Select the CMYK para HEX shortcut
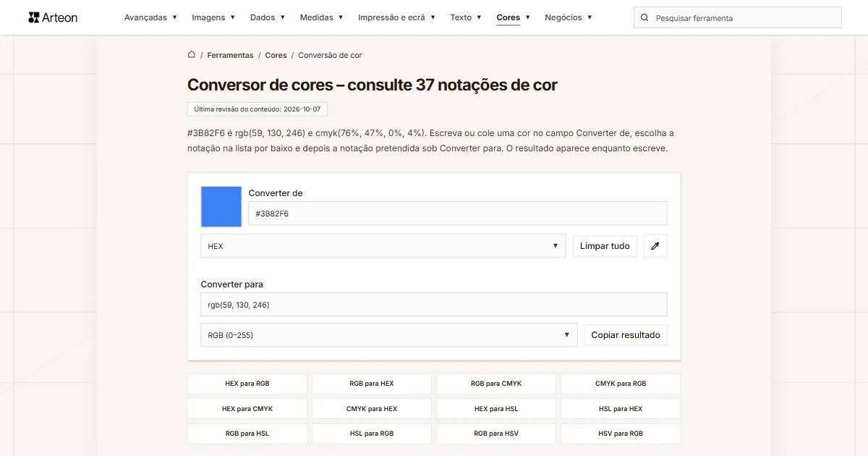This screenshot has width=868, height=456. tap(372, 409)
